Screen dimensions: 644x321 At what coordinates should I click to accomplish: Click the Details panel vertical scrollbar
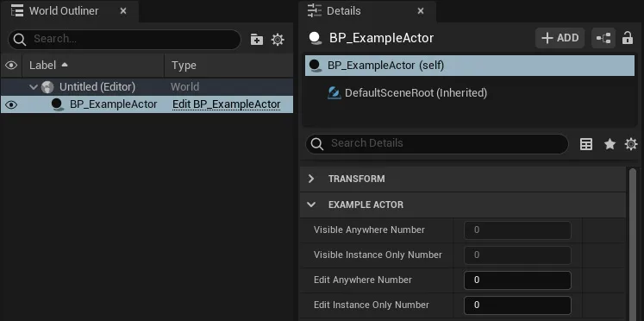pos(633,242)
